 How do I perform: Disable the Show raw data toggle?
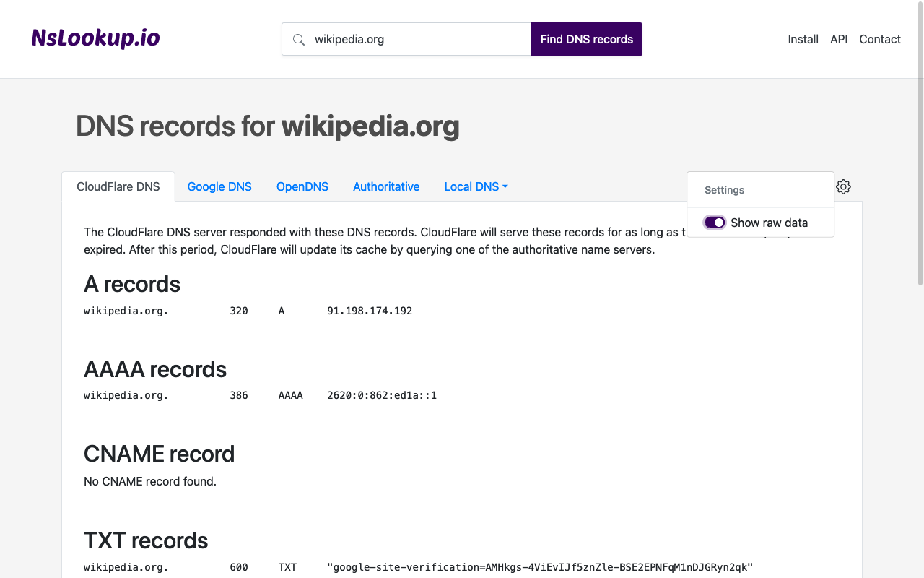click(714, 223)
